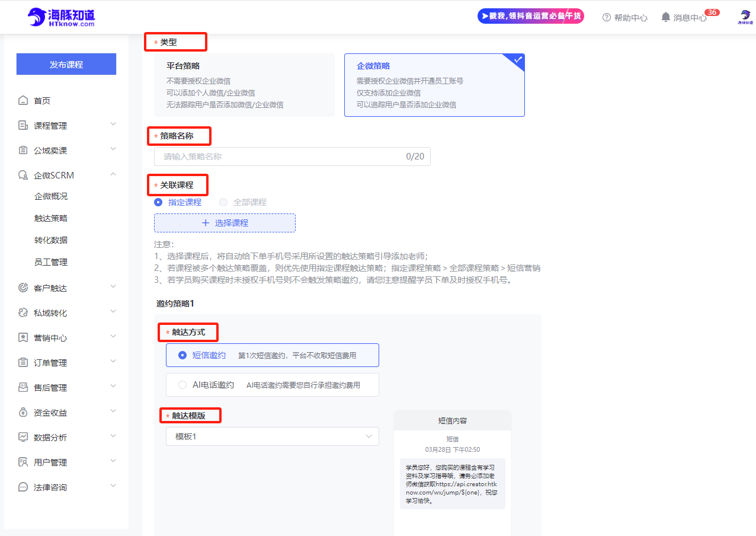
Task: Click the 邀约策略1 heading
Action: point(175,304)
